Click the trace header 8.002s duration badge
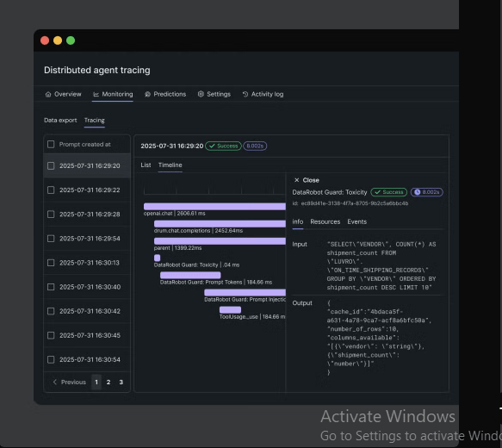Image resolution: width=502 pixels, height=448 pixels. (255, 146)
